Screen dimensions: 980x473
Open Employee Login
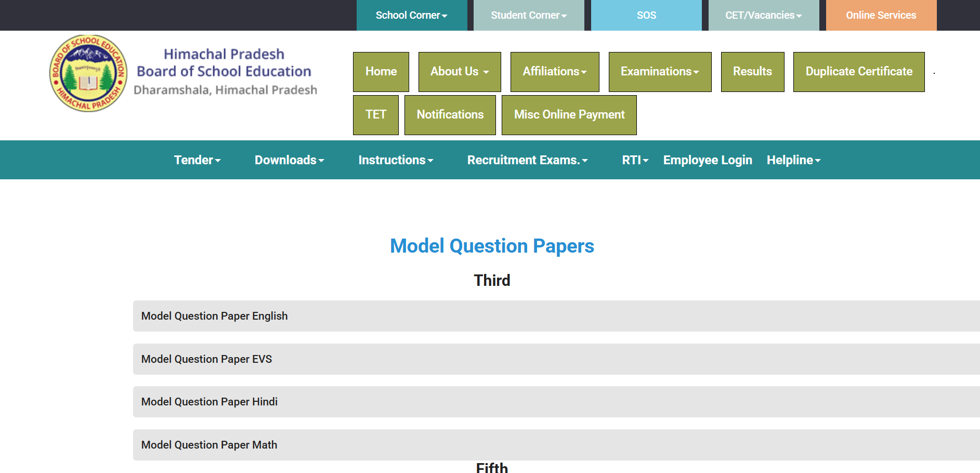708,160
